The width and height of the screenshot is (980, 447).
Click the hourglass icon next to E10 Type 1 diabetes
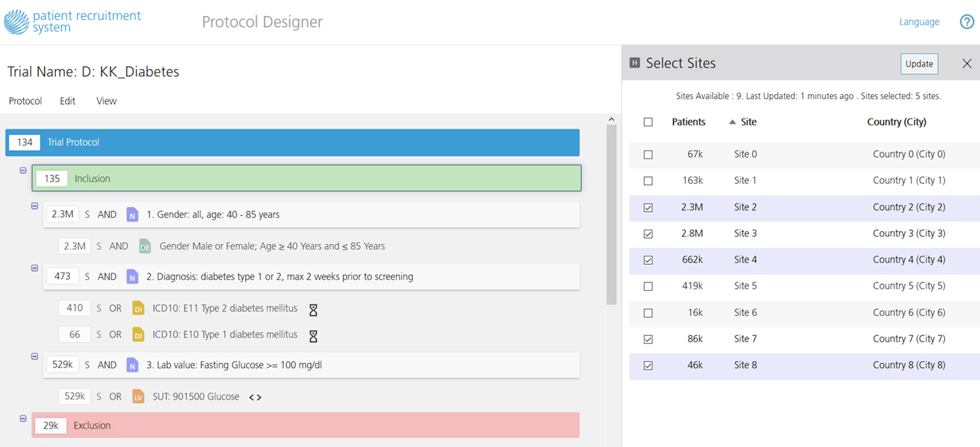(312, 335)
